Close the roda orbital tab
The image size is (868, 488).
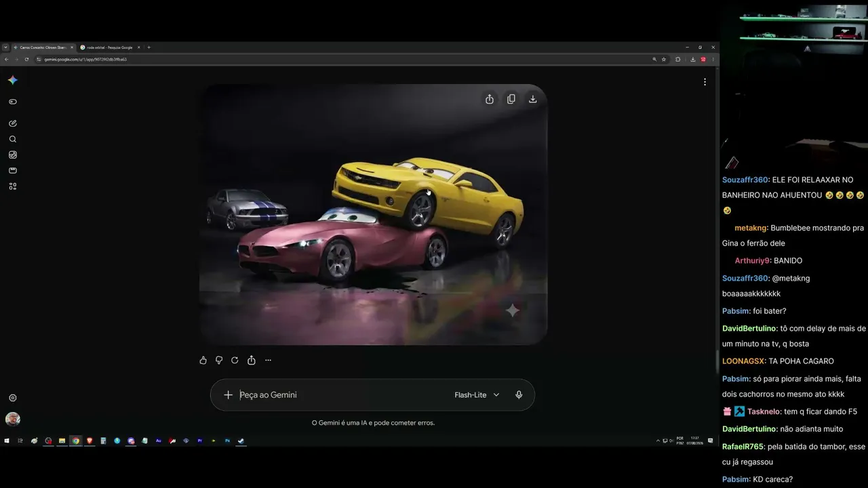138,47
